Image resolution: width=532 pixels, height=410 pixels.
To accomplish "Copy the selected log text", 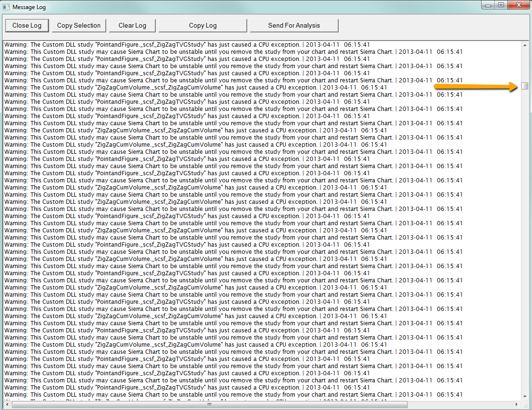I will [x=79, y=25].
